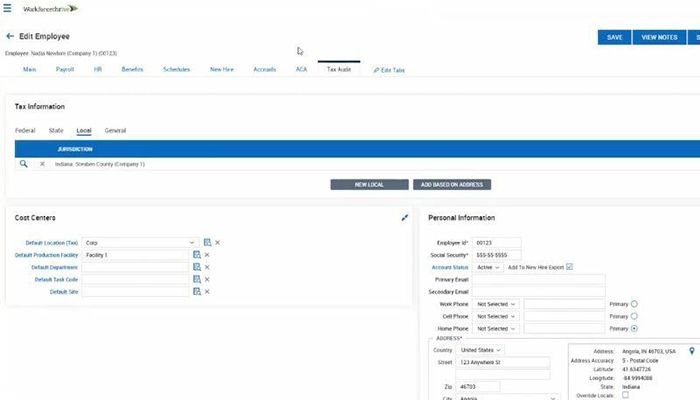Click Default Production Facility link label
Image resolution: width=700 pixels, height=400 pixels.
point(46,255)
